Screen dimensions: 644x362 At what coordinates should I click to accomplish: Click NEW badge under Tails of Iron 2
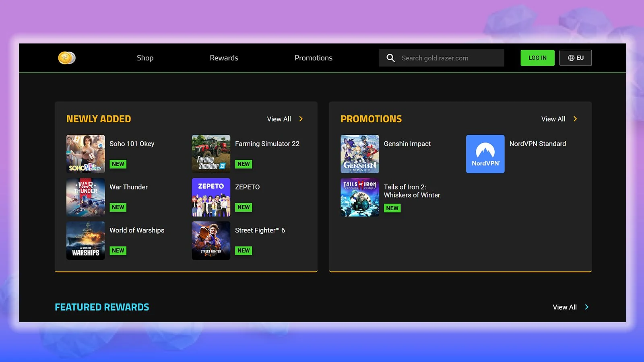pos(392,208)
